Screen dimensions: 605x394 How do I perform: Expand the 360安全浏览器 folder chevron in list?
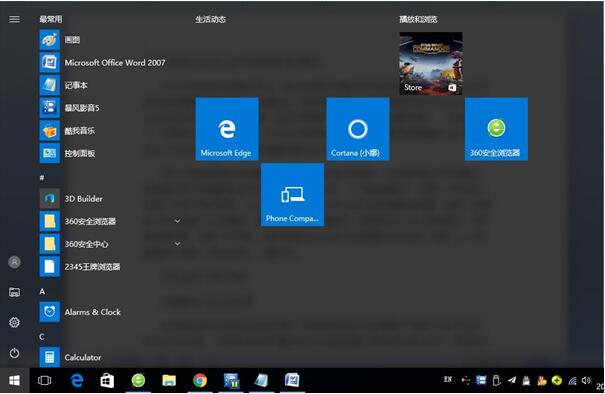click(x=177, y=221)
